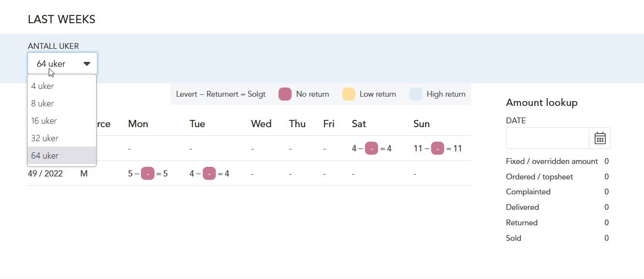
Task: Click the Mon column header
Action: pyautogui.click(x=138, y=124)
